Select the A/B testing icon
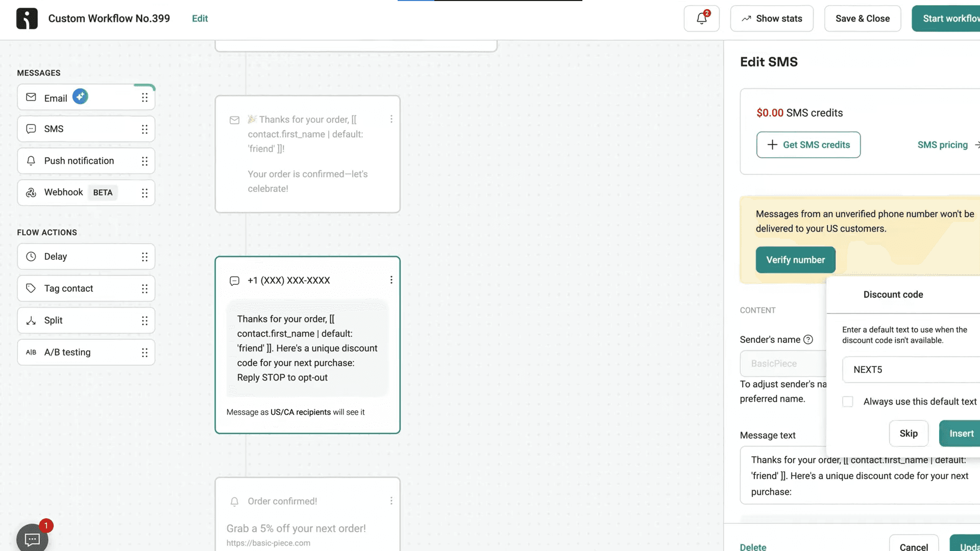 [31, 352]
